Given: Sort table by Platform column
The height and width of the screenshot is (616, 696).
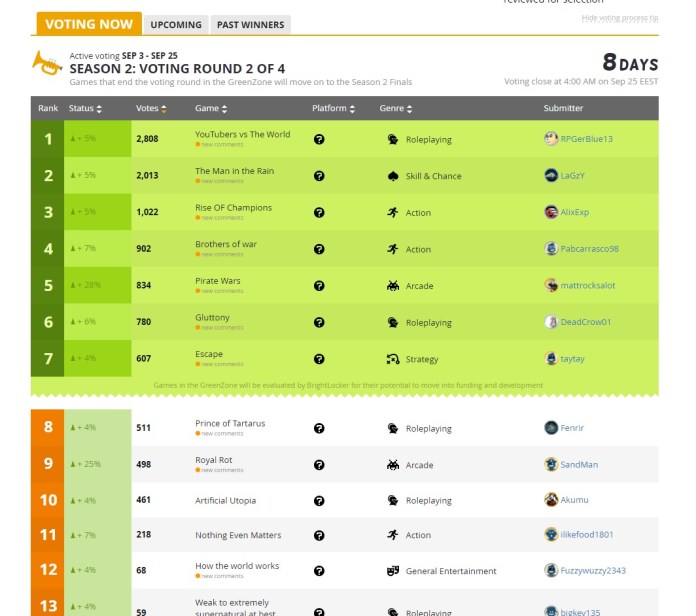Looking at the screenshot, I should click(333, 108).
